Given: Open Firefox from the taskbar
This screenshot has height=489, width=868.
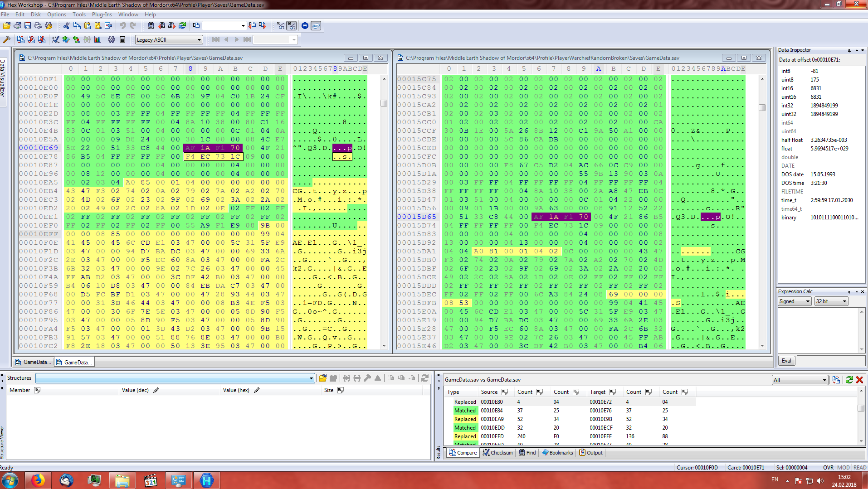Looking at the screenshot, I should coord(38,480).
